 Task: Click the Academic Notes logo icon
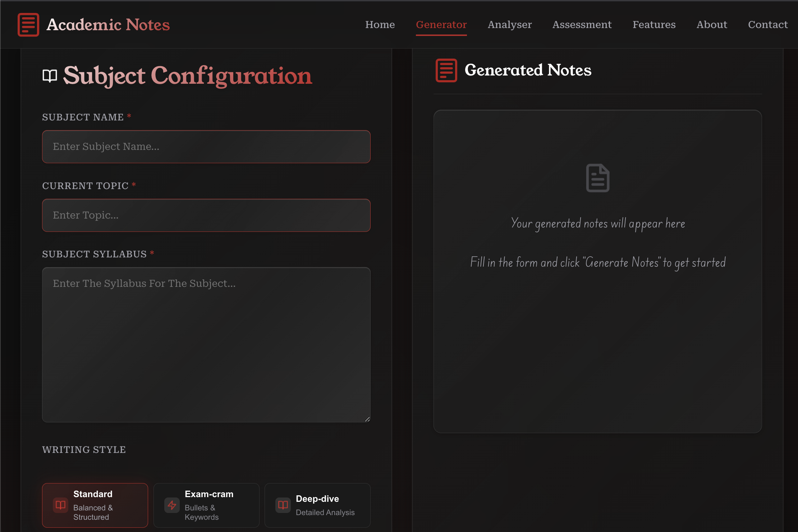(x=28, y=25)
